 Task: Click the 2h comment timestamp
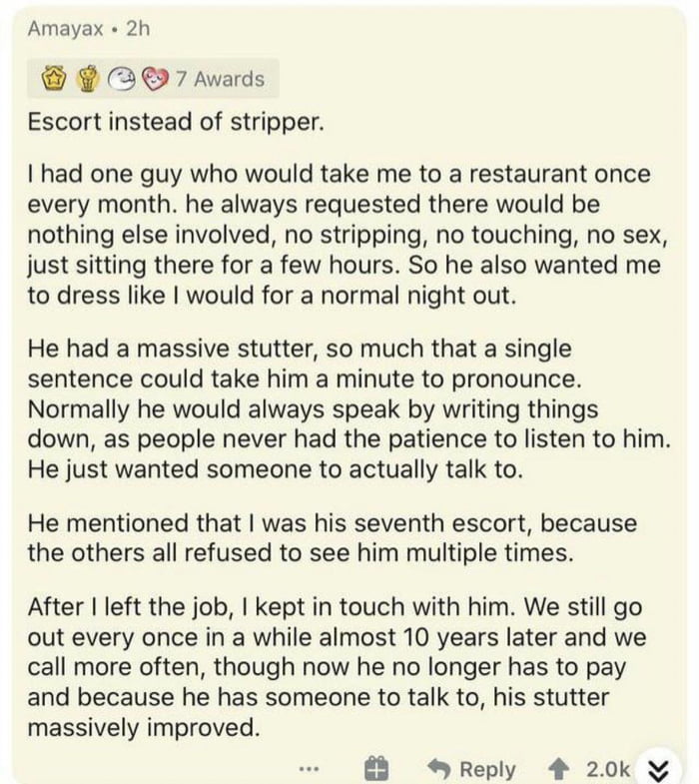(x=138, y=29)
